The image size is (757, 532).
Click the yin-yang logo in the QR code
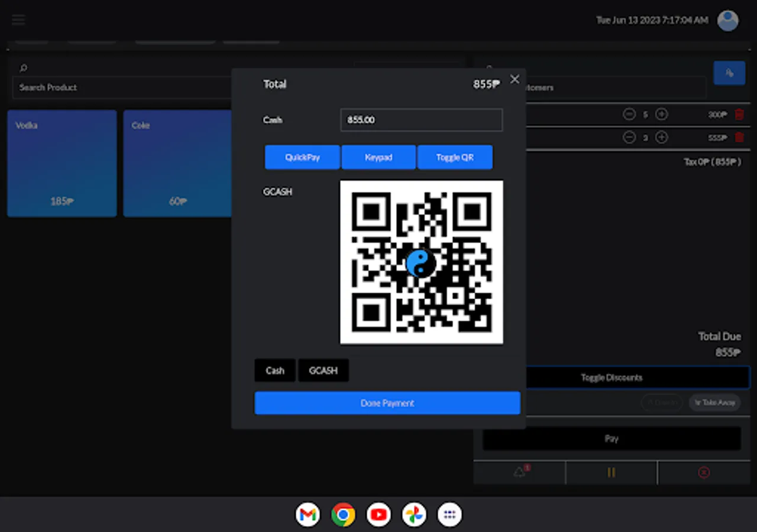coord(421,263)
